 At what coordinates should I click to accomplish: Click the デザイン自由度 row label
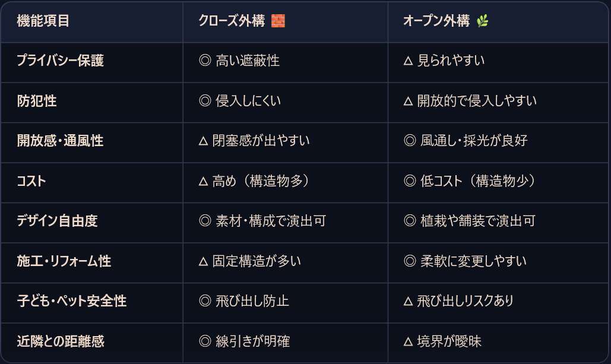[x=57, y=221]
